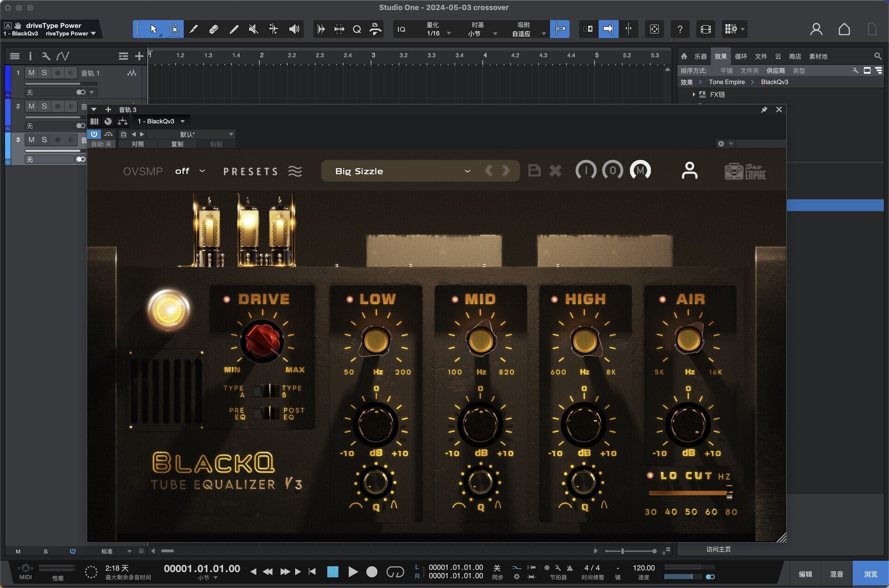Screen dimensions: 889x588
Task: Choose the Split (knife) tool
Action: click(194, 29)
